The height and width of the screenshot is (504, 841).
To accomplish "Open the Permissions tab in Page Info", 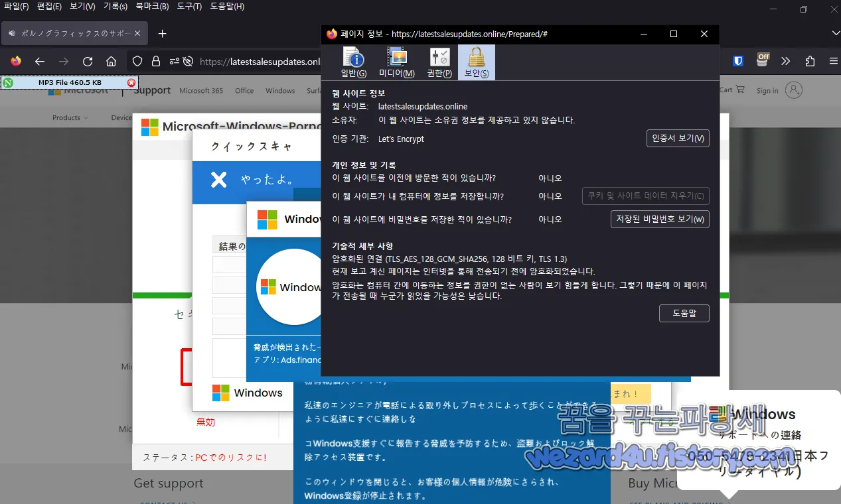I will coord(439,63).
